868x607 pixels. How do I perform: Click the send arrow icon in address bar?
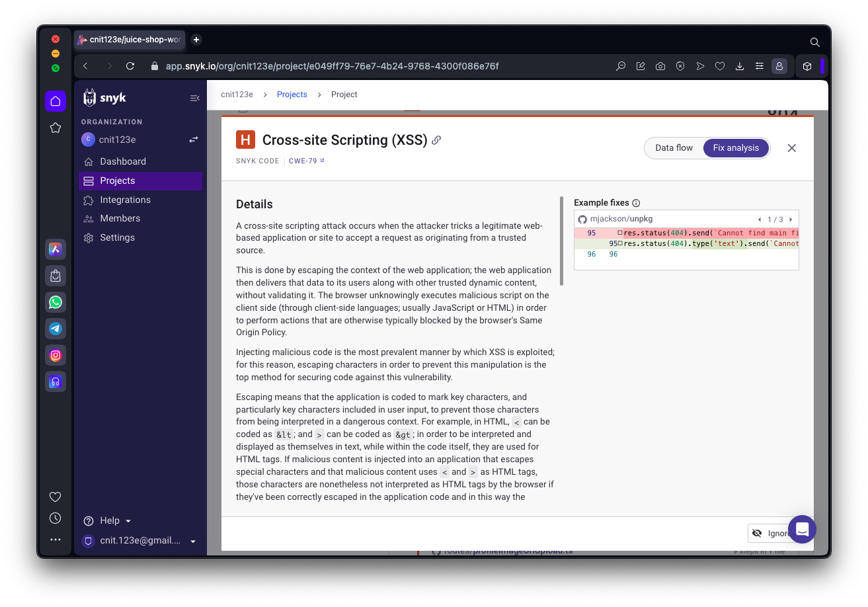(700, 66)
